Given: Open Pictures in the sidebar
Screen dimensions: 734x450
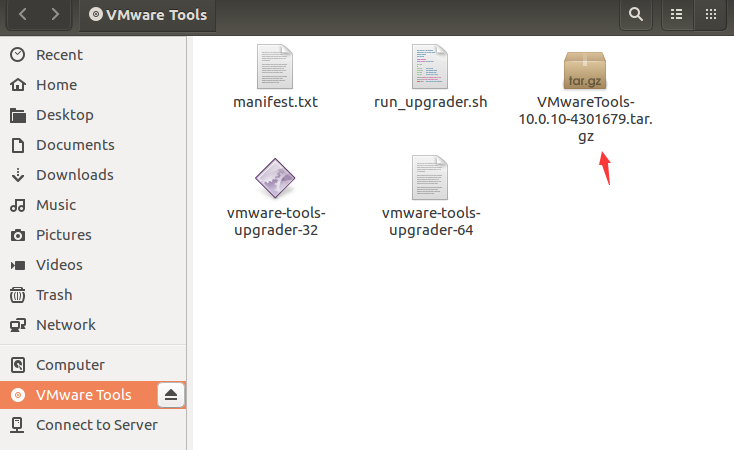Looking at the screenshot, I should pos(93,235).
